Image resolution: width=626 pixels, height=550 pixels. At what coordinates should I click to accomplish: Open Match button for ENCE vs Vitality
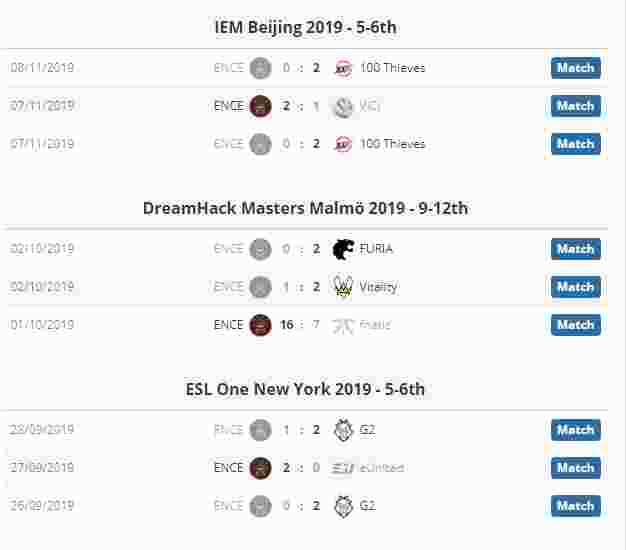pos(576,287)
